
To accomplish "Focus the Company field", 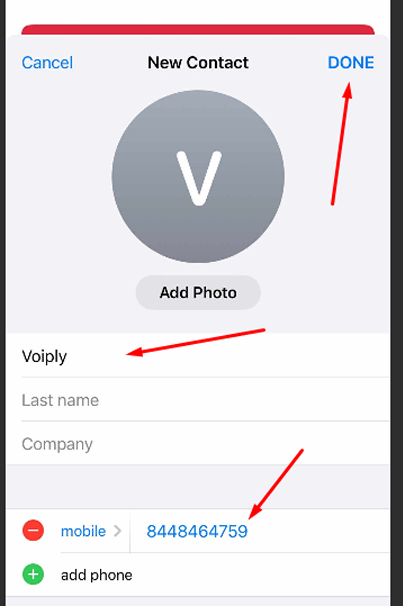I will pyautogui.click(x=205, y=443).
